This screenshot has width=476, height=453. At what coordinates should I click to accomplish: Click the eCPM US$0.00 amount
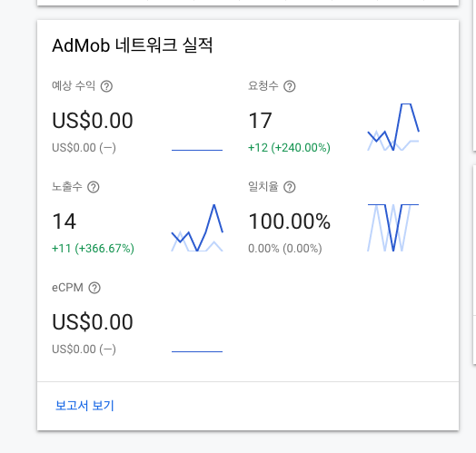(93, 322)
